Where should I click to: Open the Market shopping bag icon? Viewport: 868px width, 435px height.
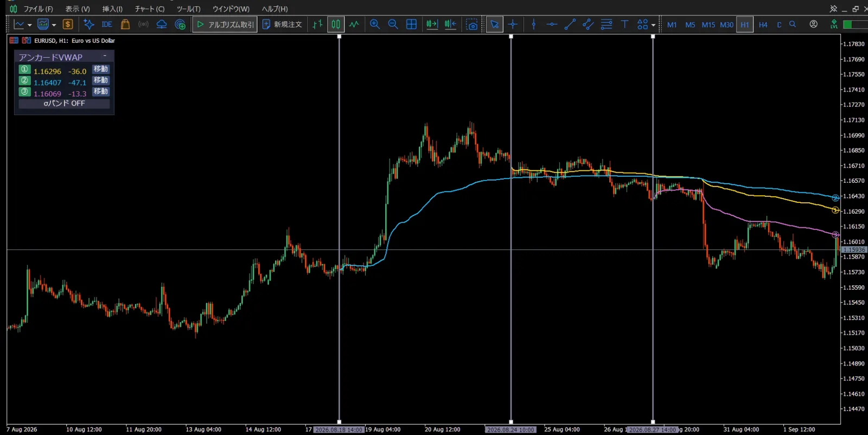click(125, 24)
